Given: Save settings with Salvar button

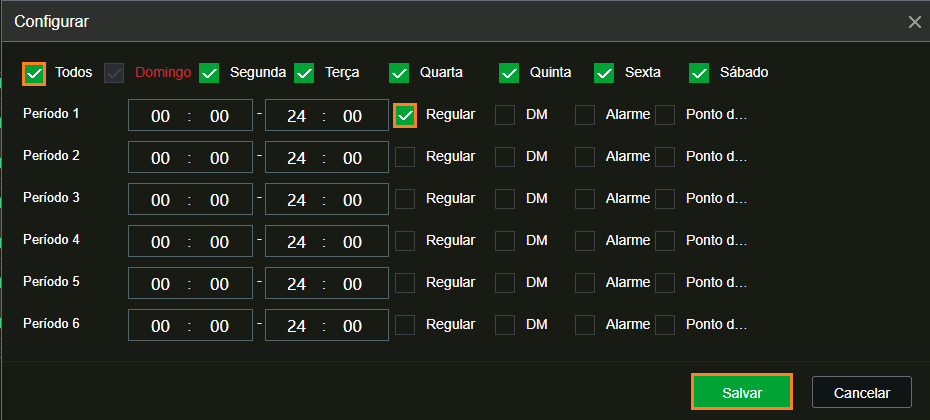Looking at the screenshot, I should 742,392.
